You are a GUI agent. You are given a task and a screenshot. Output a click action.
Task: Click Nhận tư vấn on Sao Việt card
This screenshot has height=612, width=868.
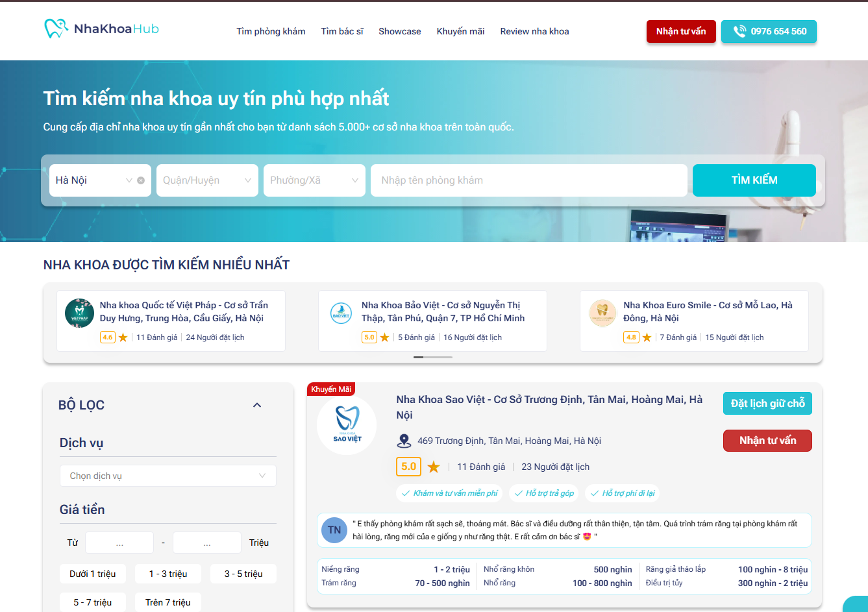767,441
